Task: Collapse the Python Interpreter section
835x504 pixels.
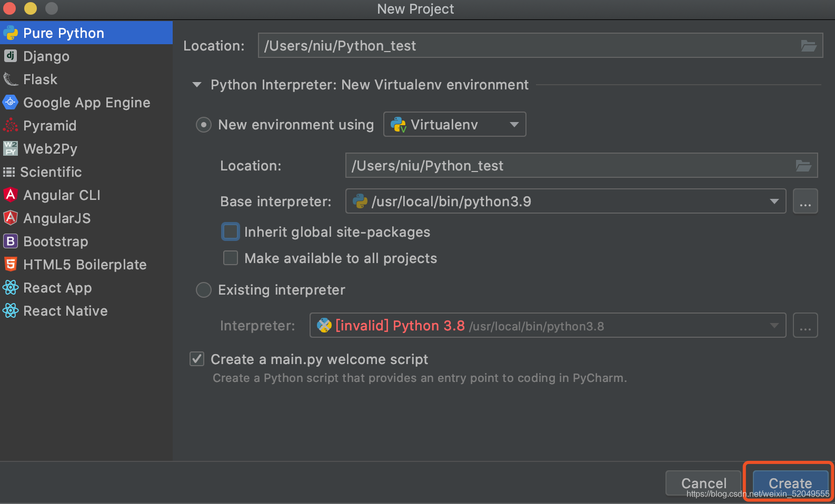Action: pos(197,85)
